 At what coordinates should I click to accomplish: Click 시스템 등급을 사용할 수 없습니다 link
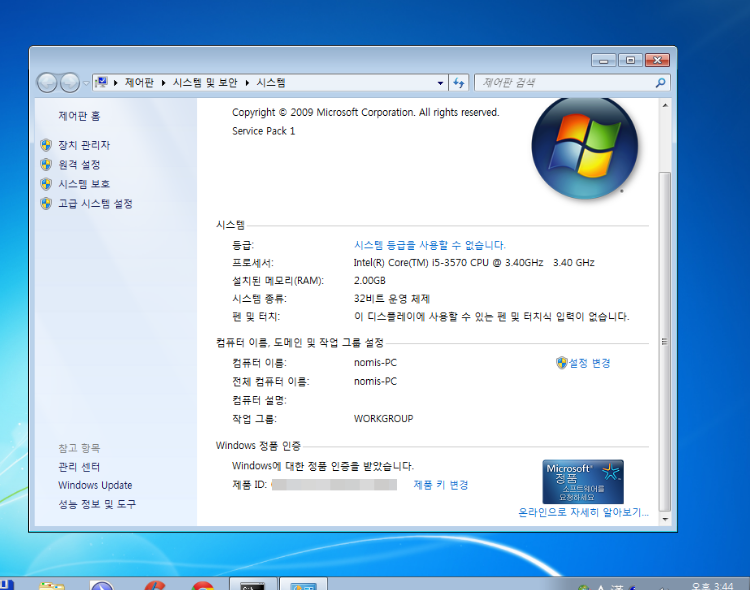point(430,245)
